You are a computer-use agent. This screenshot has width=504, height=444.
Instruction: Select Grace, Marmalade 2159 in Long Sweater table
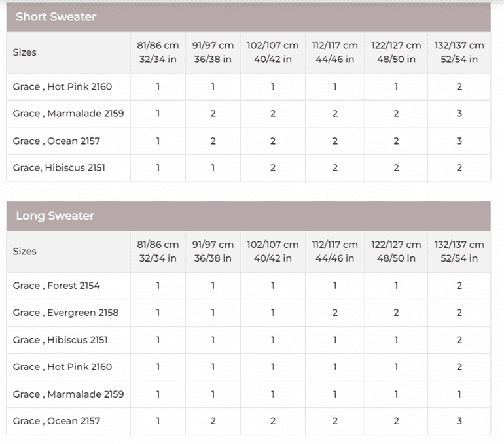[x=68, y=394]
